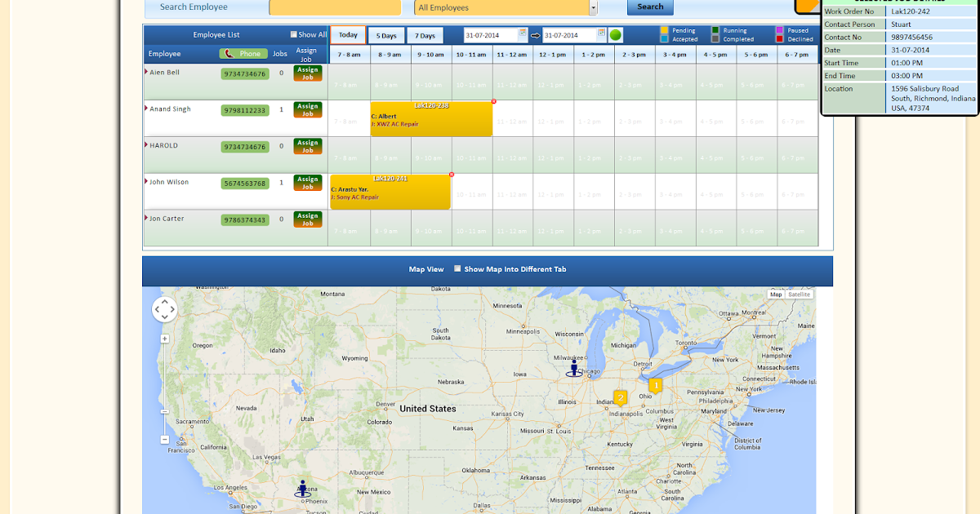Assign a job to Anand Singh
Screen dimensions: 980x514
pyautogui.click(x=307, y=109)
